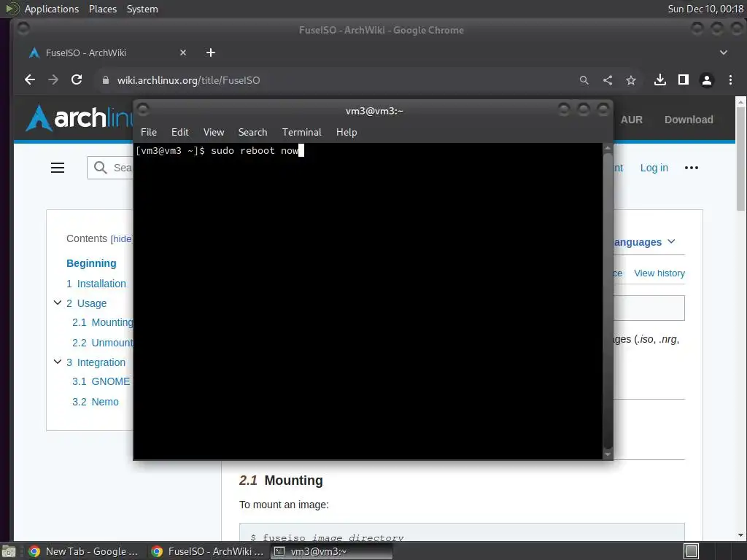Open terminal File menu
This screenshot has height=560, width=747.
149,132
